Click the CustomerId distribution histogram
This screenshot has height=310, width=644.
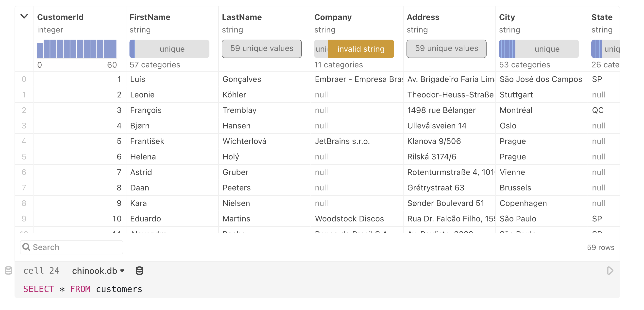point(77,49)
